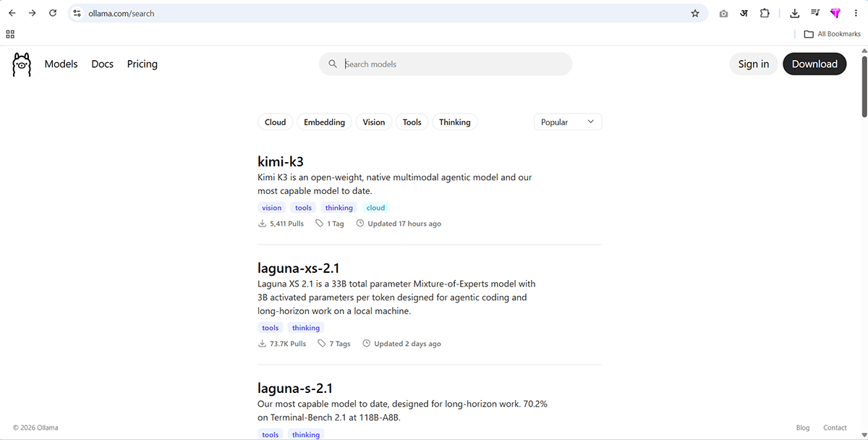Open the kimi-k3 model
Image resolution: width=868 pixels, height=440 pixels.
tap(281, 161)
